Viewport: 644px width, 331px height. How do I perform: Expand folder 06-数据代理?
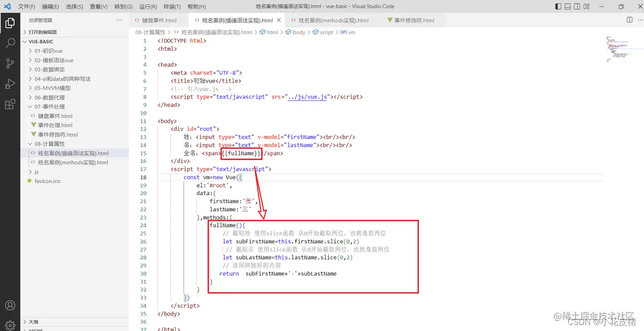point(74,97)
